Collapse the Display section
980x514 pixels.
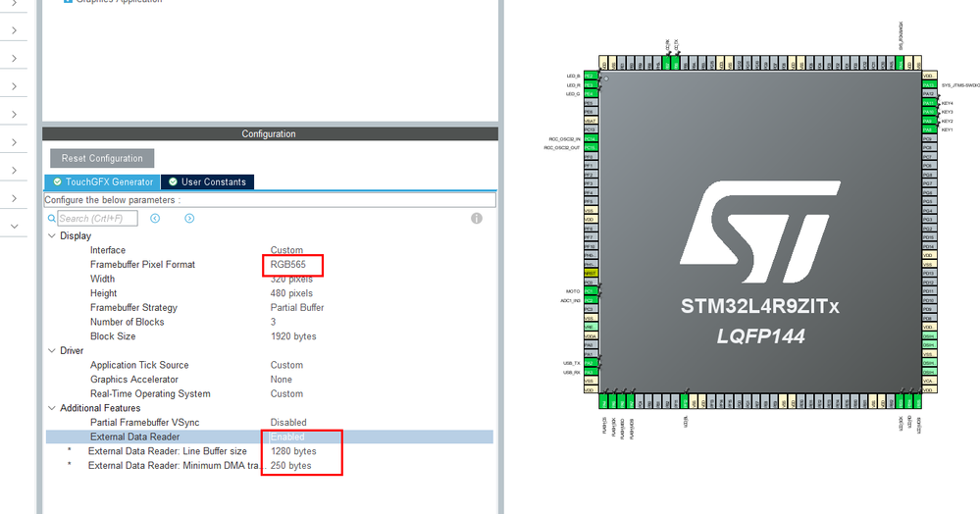click(52, 235)
